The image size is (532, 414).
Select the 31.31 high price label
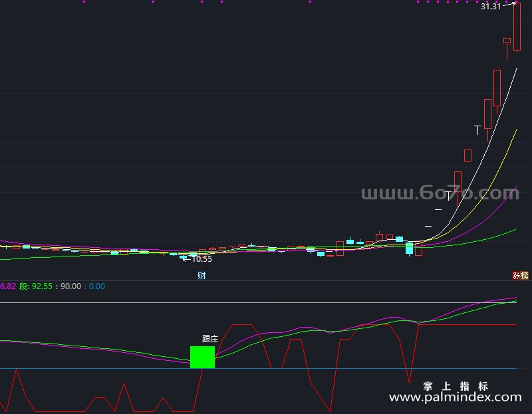tap(491, 7)
